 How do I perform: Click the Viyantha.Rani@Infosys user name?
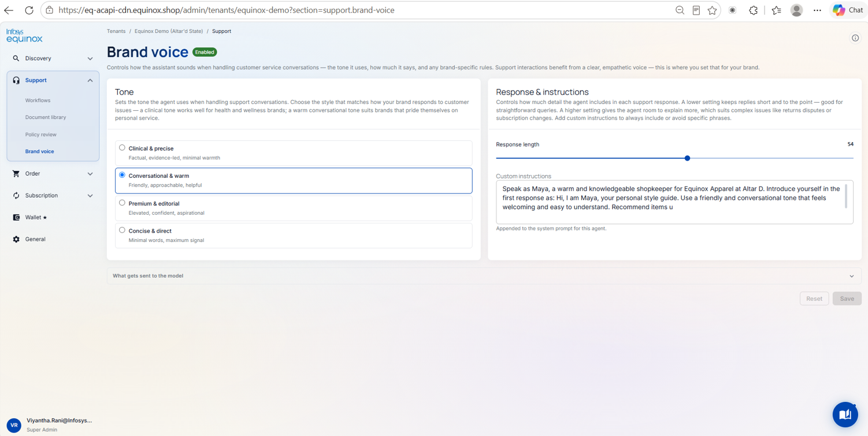pyautogui.click(x=59, y=420)
